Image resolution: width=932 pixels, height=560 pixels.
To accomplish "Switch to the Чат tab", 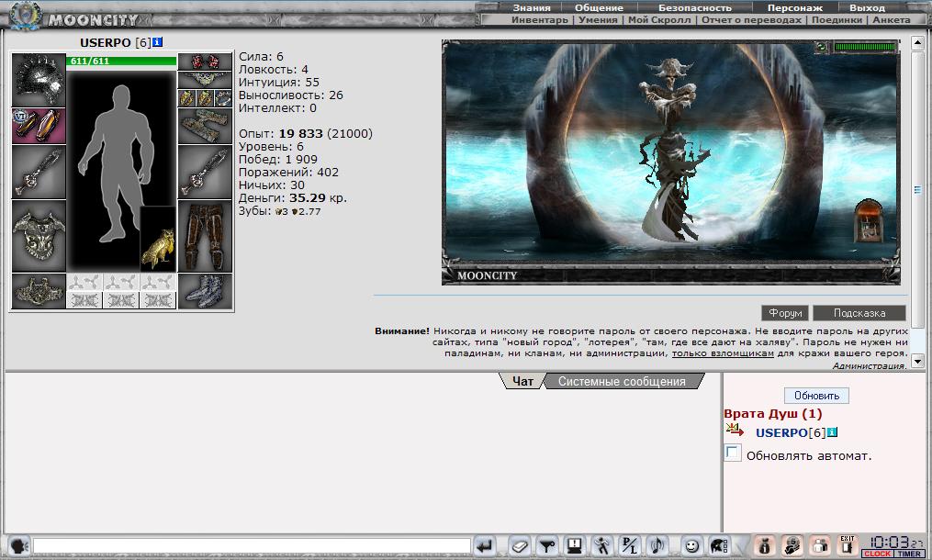I will coord(522,381).
